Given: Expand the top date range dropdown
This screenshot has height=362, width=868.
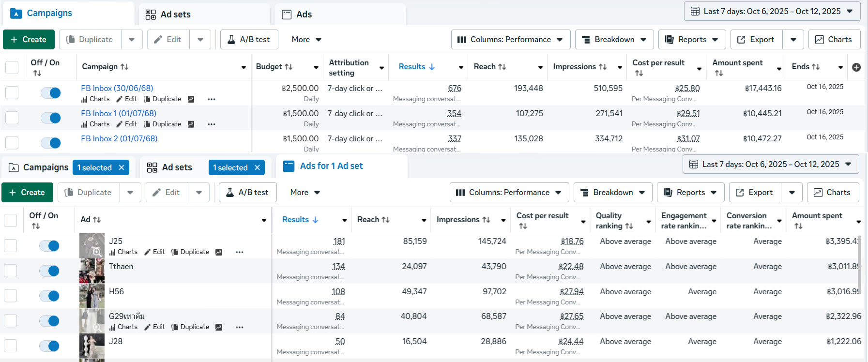Looking at the screenshot, I should point(772,11).
